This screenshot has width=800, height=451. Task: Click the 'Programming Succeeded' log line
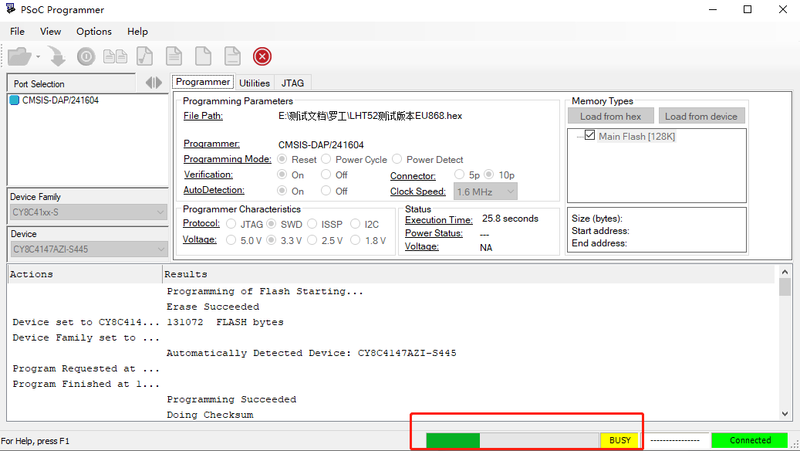coord(231,399)
